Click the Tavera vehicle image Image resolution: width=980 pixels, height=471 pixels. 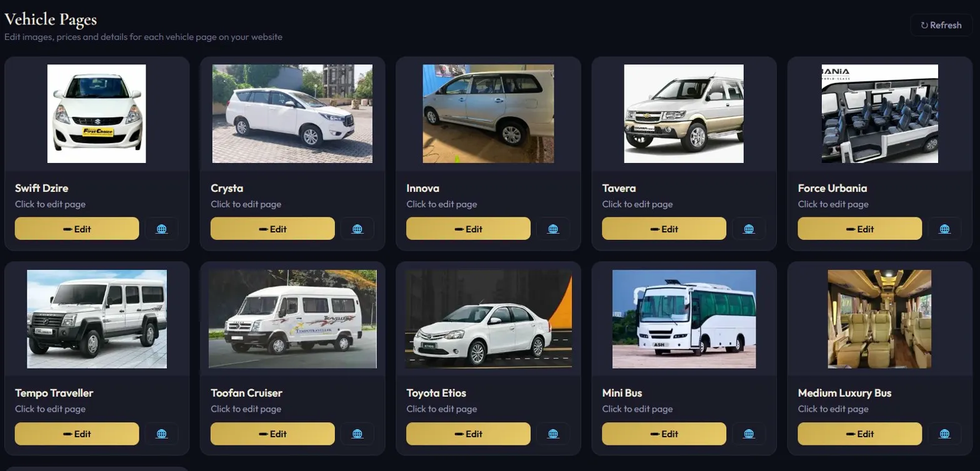pyautogui.click(x=684, y=114)
